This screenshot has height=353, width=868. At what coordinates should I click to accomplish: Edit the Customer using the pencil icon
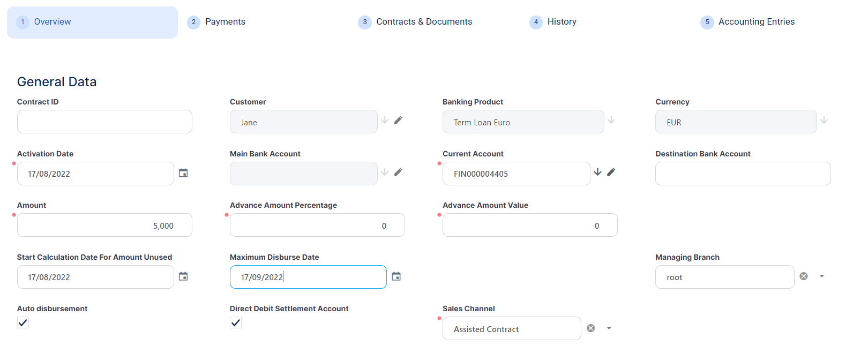(x=398, y=121)
